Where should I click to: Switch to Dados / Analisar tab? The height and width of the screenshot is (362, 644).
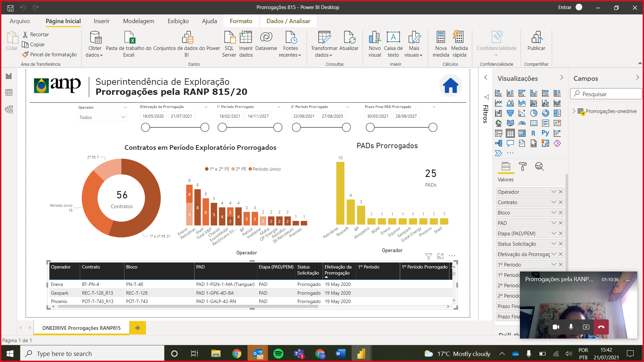(288, 21)
